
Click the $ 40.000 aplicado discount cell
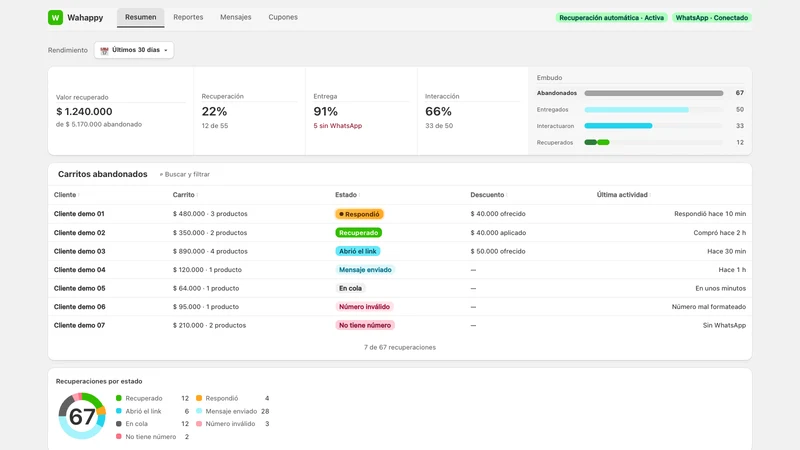coord(498,233)
